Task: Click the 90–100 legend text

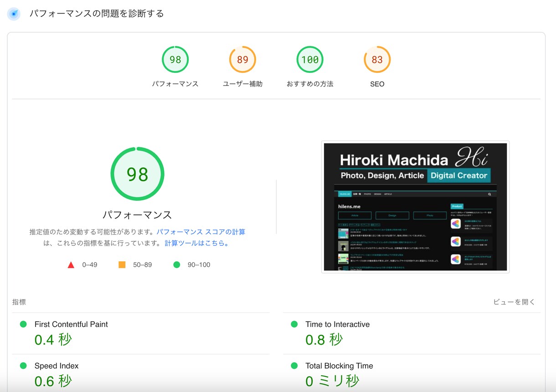Action: (x=199, y=265)
